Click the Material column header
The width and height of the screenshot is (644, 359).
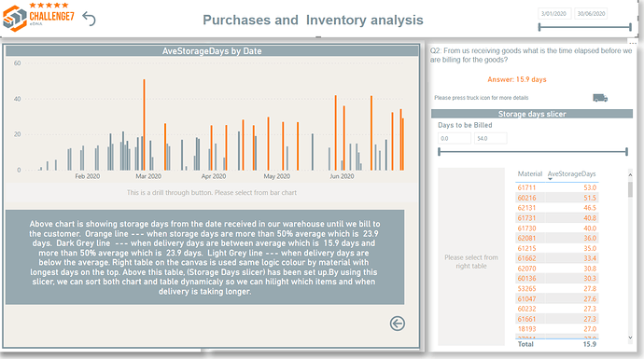tap(530, 174)
